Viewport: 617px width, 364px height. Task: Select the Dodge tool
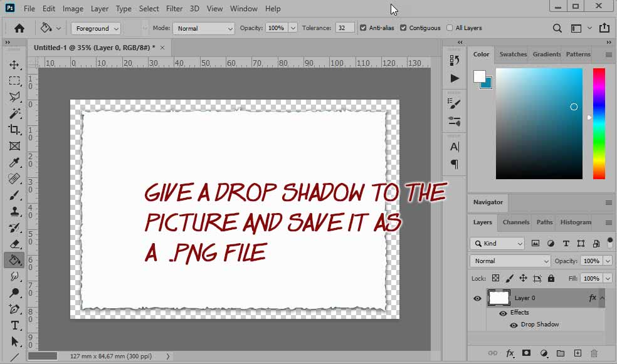pyautogui.click(x=14, y=293)
